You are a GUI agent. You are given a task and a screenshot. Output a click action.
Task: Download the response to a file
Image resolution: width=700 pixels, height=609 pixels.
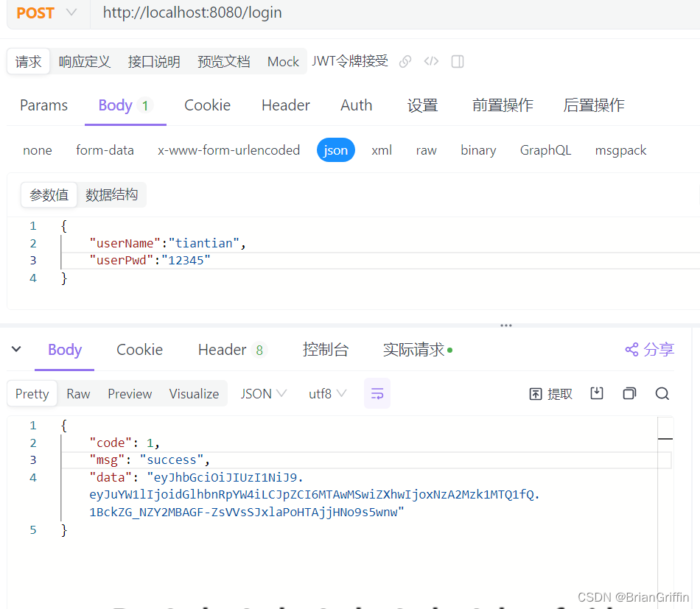tap(597, 393)
